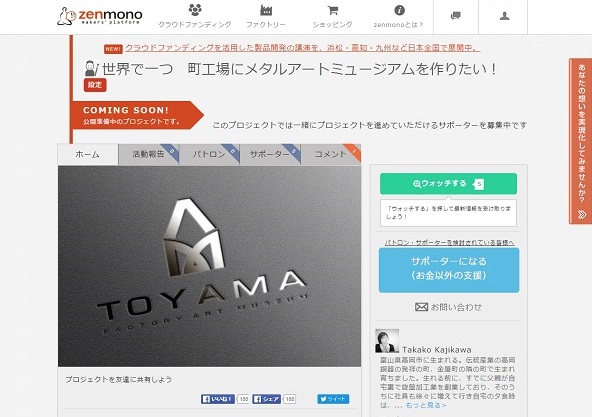Screen dimensions: 592x417
Task: Open the user account icon
Action: tap(504, 16)
